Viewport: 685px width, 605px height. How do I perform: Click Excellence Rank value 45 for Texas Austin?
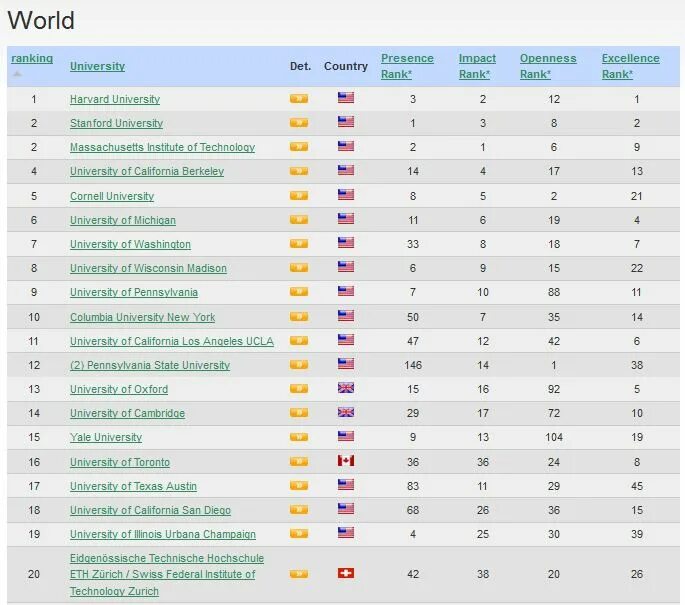click(637, 486)
